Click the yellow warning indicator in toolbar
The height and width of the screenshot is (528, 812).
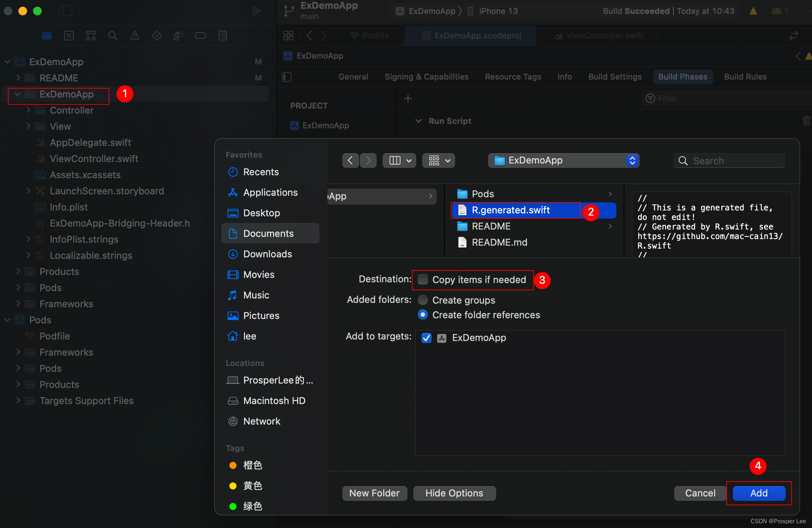point(753,11)
